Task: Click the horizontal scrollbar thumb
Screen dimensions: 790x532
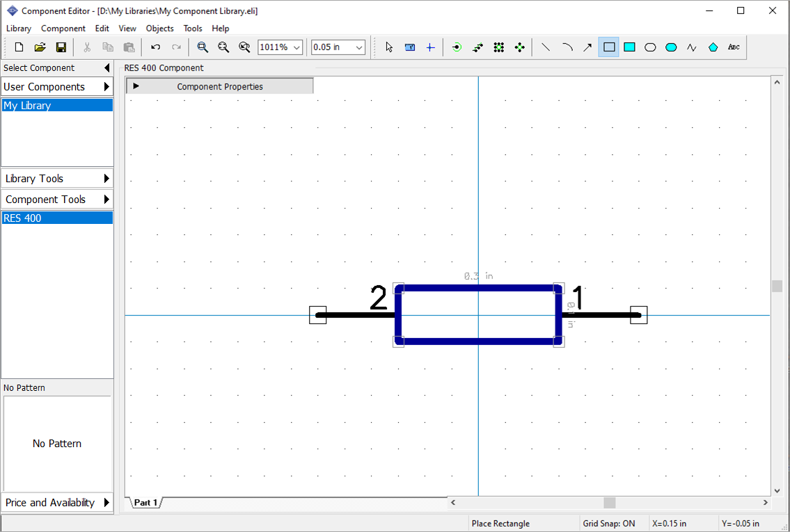Action: pos(610,502)
